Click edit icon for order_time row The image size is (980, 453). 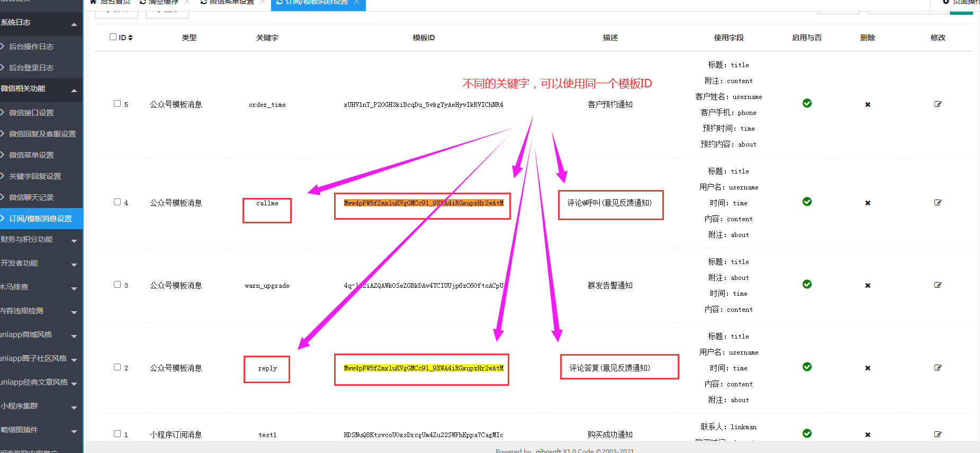click(x=938, y=104)
